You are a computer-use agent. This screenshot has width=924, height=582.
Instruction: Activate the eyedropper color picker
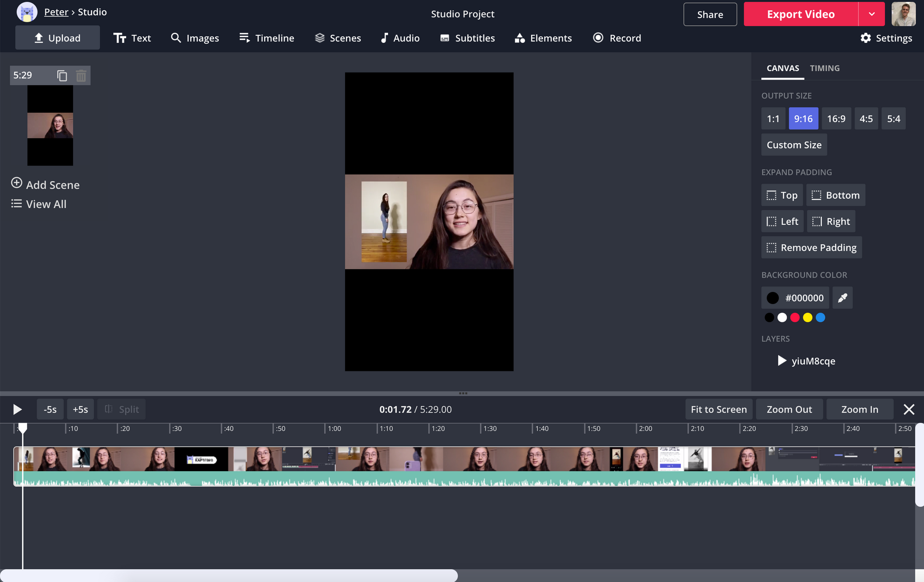coord(842,298)
